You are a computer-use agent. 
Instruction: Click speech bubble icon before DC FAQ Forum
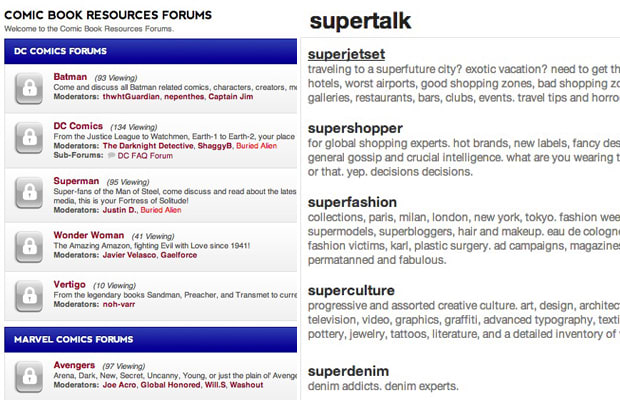(x=112, y=156)
